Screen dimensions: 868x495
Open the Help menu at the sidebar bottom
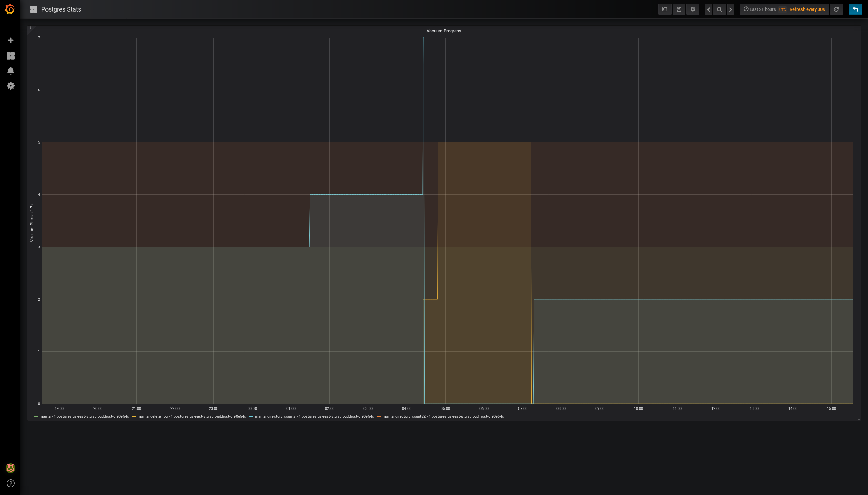point(11,482)
